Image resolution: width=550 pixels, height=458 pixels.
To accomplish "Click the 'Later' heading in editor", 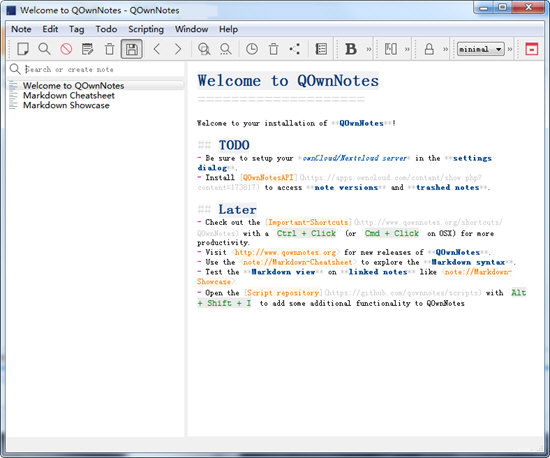I will tap(237, 209).
